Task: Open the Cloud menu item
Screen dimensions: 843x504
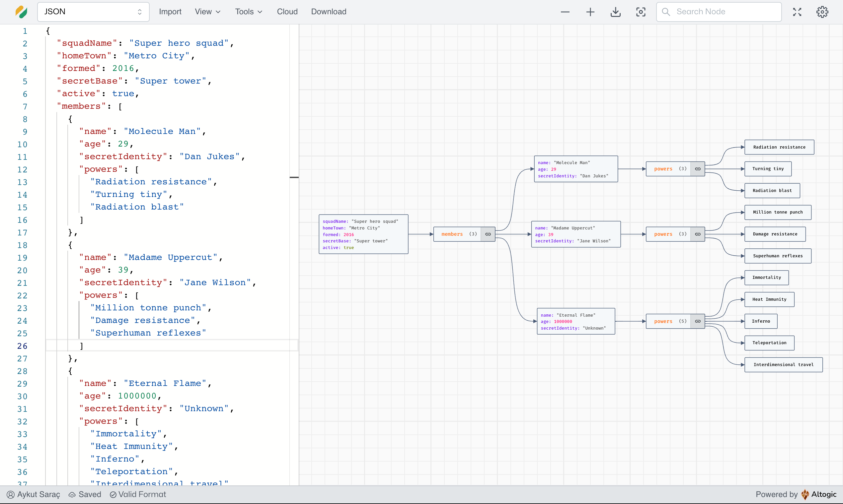Action: click(x=287, y=12)
